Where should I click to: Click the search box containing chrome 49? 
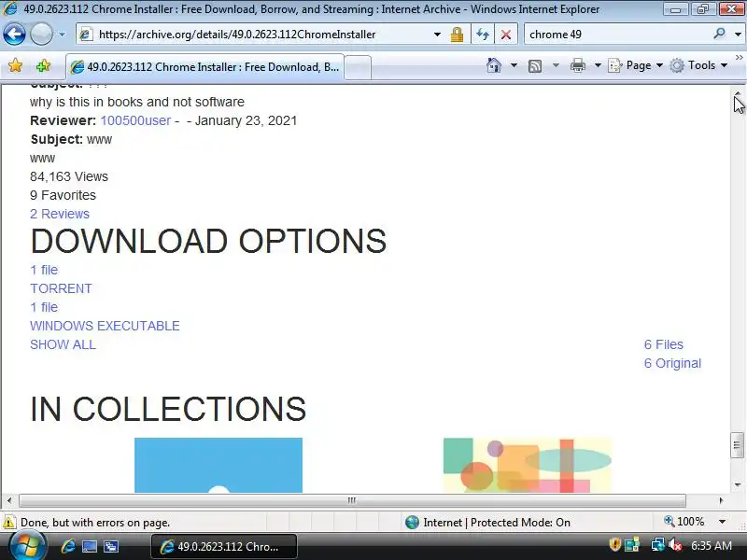coord(617,35)
